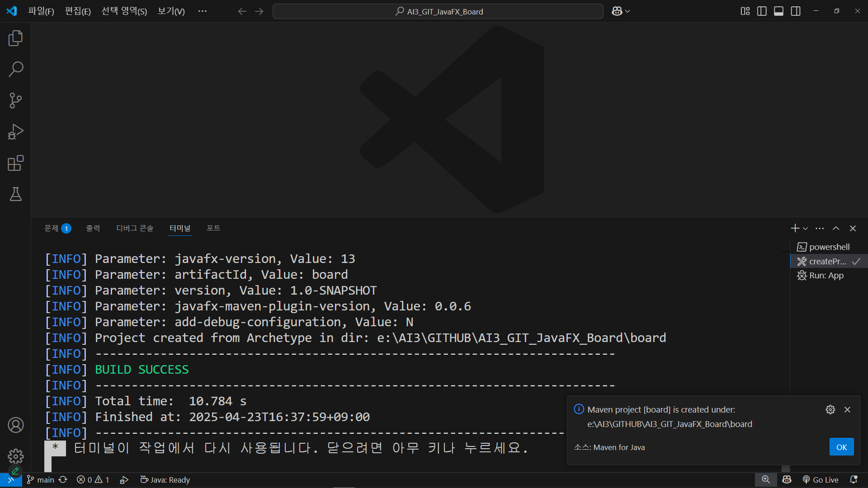Screen dimensions: 868x488
Task: Synchronize changes icon in status bar
Action: point(63,480)
